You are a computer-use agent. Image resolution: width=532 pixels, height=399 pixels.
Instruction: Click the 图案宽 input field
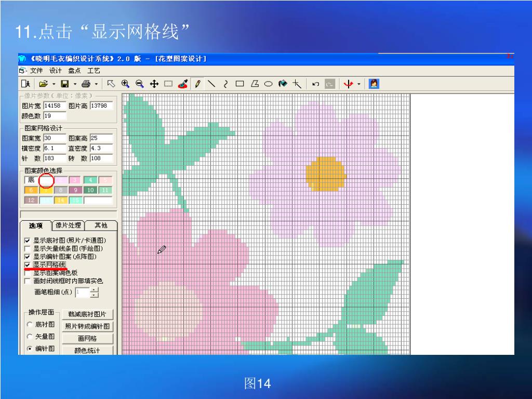coord(55,138)
